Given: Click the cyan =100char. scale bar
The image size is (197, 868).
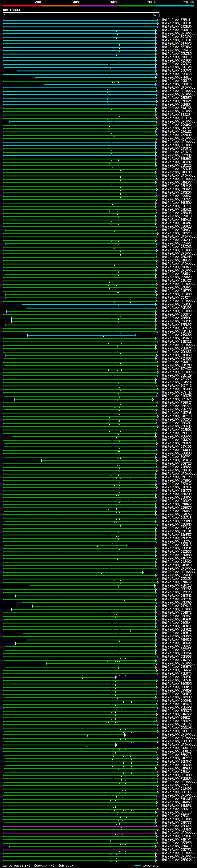Looking at the screenshot, I should [x=137, y=866].
